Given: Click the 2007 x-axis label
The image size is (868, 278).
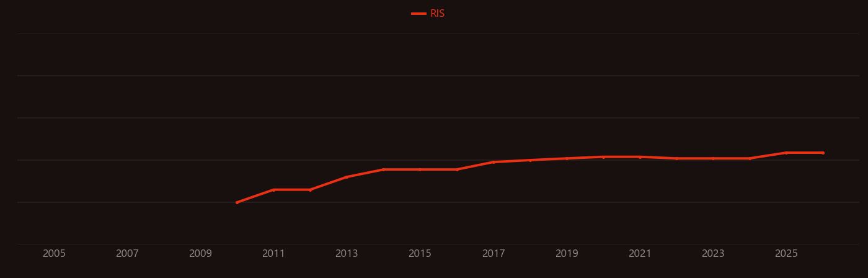Looking at the screenshot, I should coord(127,254).
